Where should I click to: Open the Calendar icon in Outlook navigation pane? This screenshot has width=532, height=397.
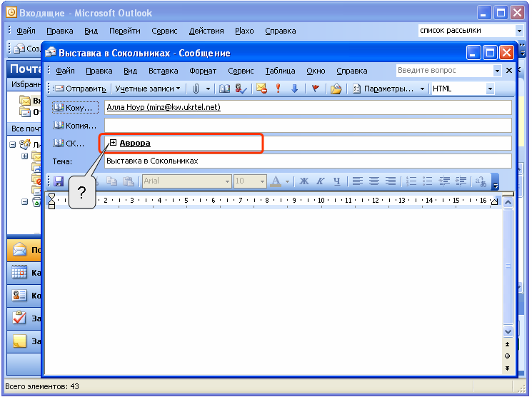pos(19,273)
